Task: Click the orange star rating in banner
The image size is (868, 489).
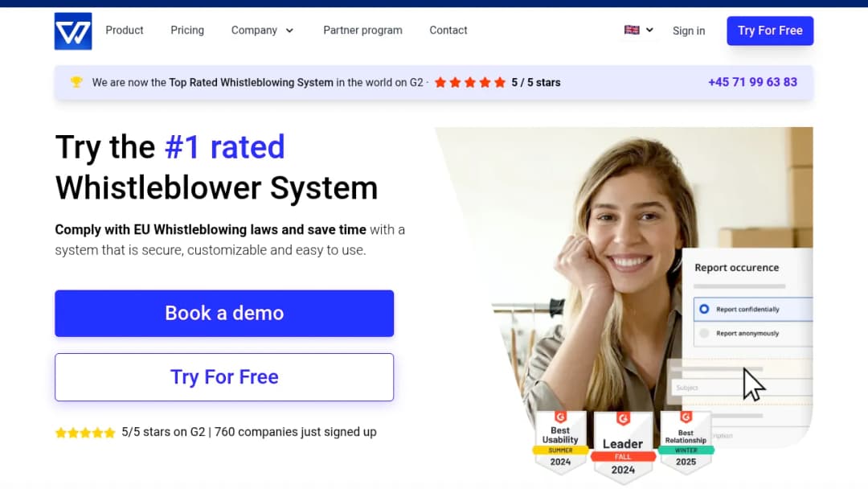Action: (x=470, y=83)
